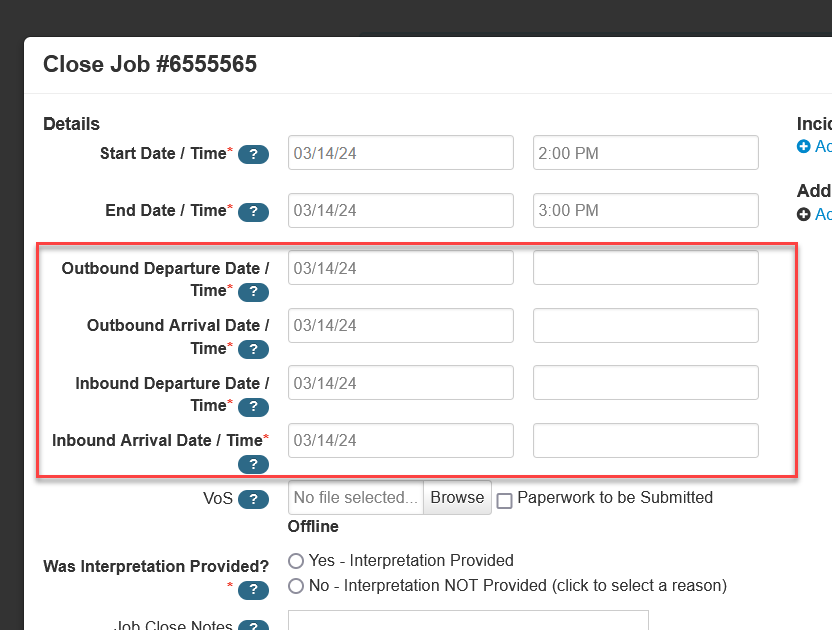Select No - Interpretation NOT Provided

[x=296, y=586]
